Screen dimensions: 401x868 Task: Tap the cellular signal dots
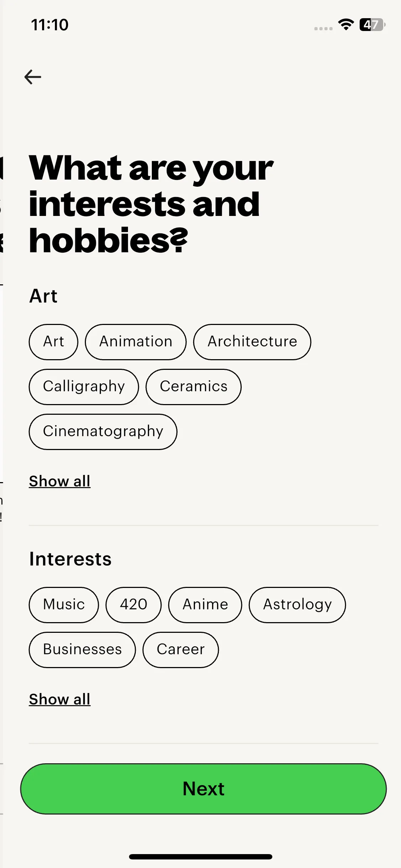[323, 29]
